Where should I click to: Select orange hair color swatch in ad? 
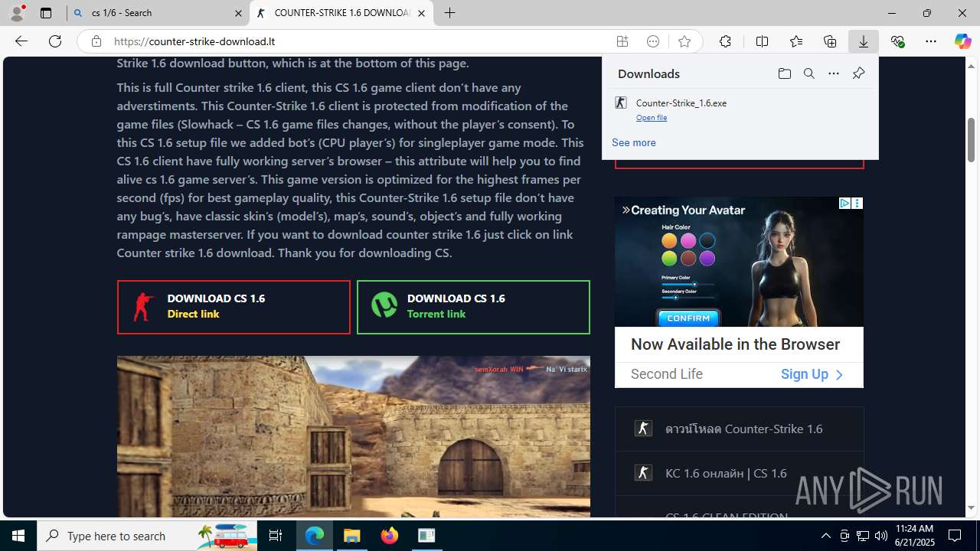(x=669, y=240)
